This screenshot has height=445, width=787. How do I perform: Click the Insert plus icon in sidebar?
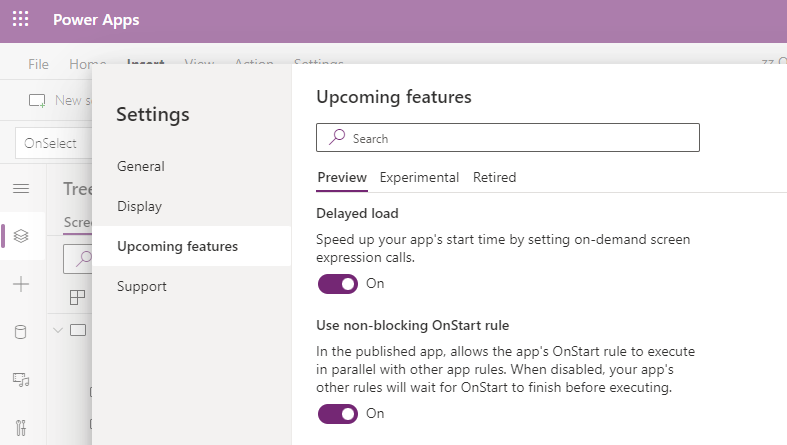point(21,284)
